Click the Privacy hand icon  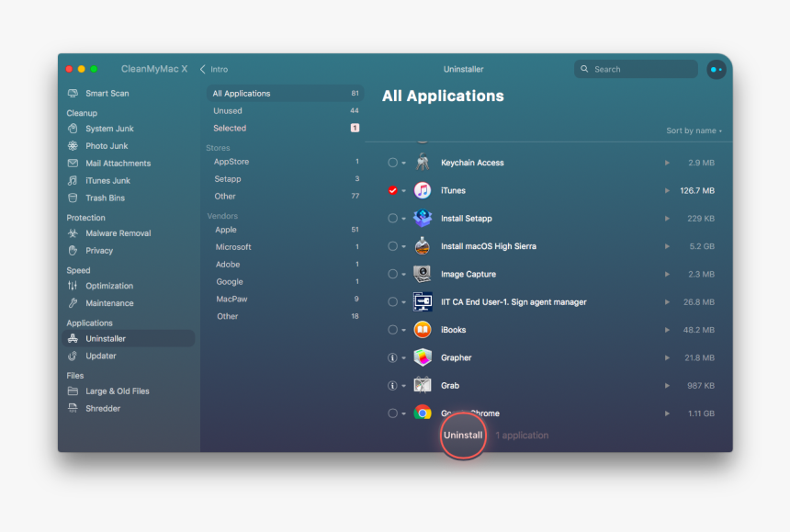pyautogui.click(x=73, y=251)
